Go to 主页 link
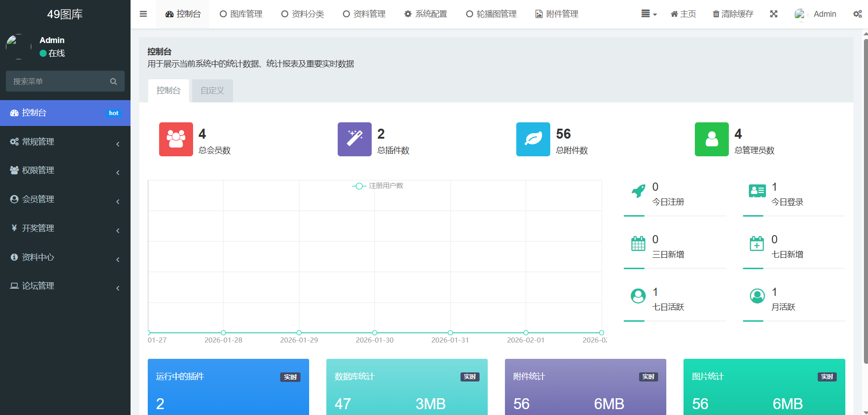This screenshot has height=415, width=868. pos(683,14)
